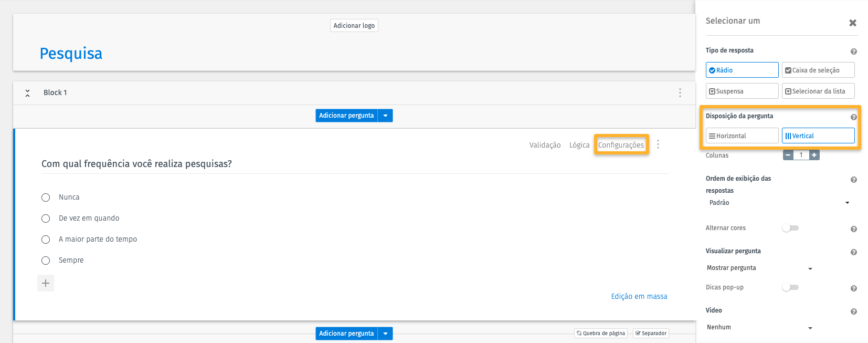Viewport: 868px width, 343px height.
Task: Click help icon beside Vídeo setting
Action: [854, 311]
